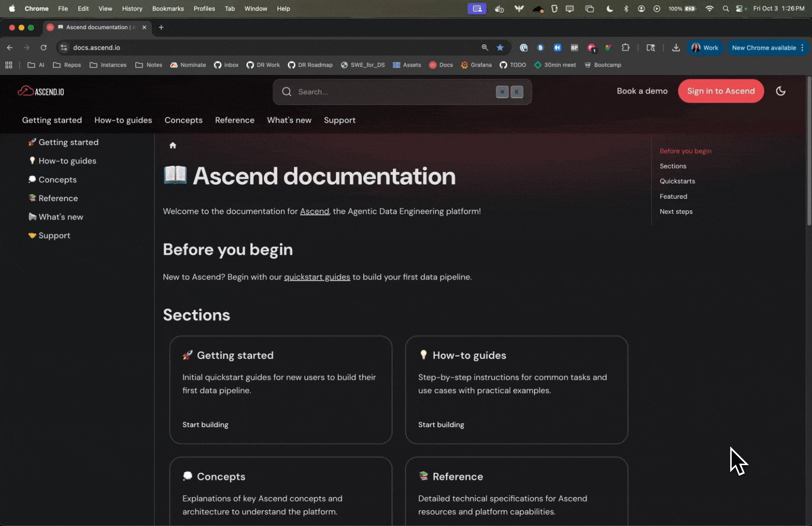
Task: Toggle dark mode with the moon icon
Action: click(780, 91)
